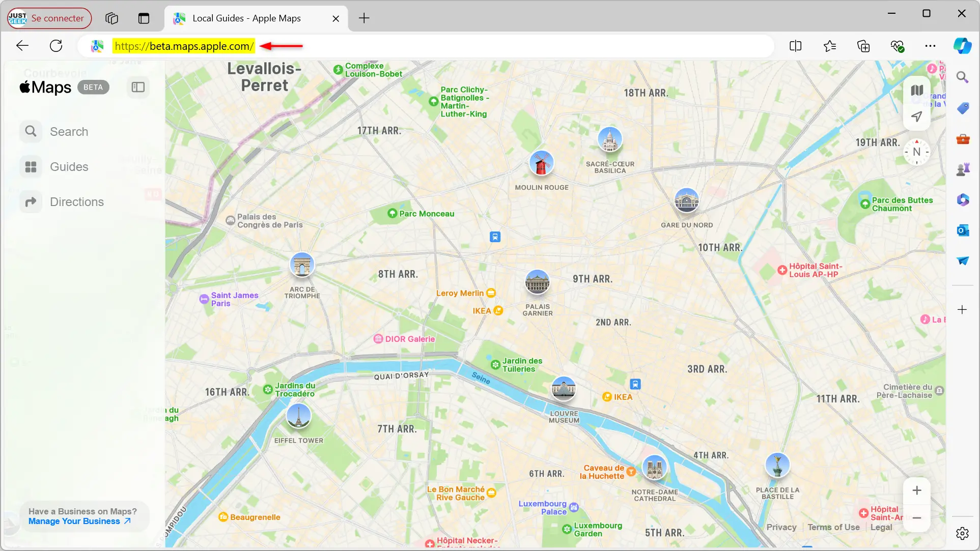Click the Beaugrenelle shopping marker
Screen dimensions: 980x551
coord(223,517)
